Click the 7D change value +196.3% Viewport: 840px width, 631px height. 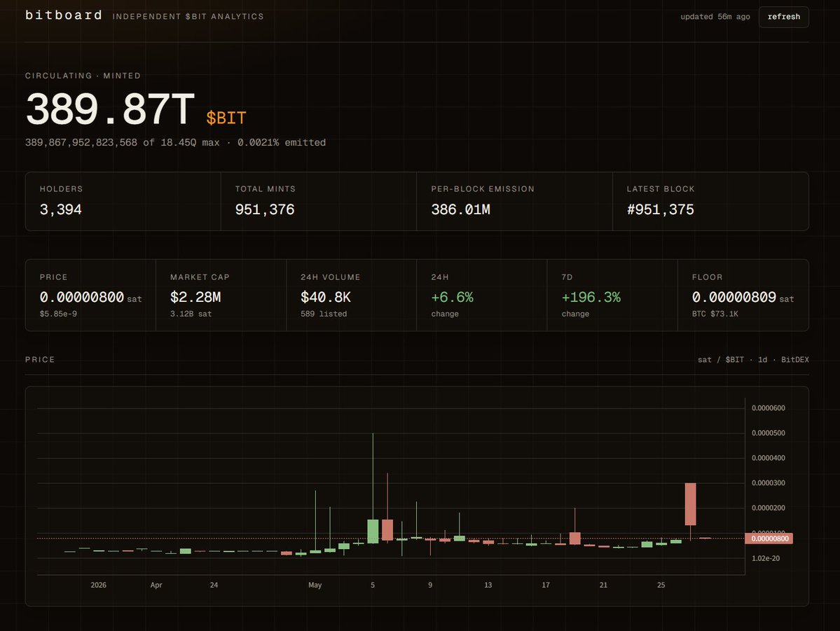pyautogui.click(x=591, y=297)
